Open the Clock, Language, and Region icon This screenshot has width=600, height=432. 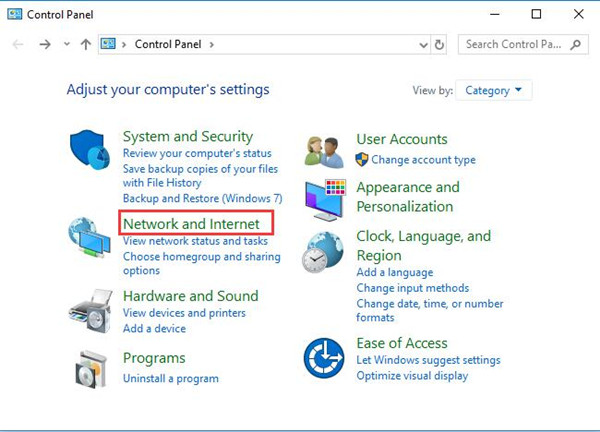pos(323,252)
